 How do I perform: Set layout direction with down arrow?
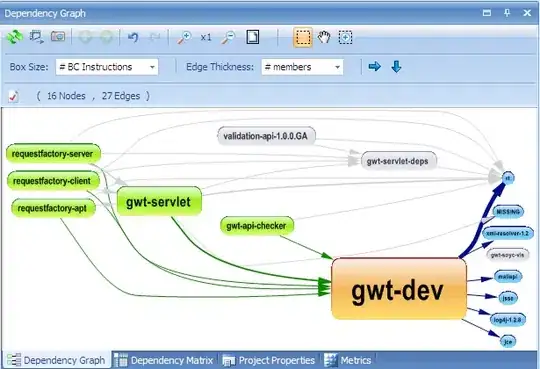click(396, 66)
